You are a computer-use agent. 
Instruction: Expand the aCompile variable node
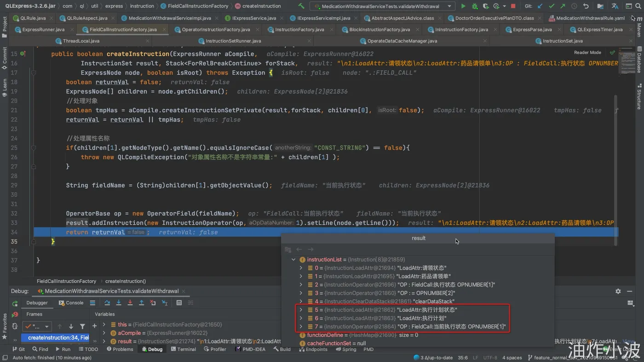point(104,333)
